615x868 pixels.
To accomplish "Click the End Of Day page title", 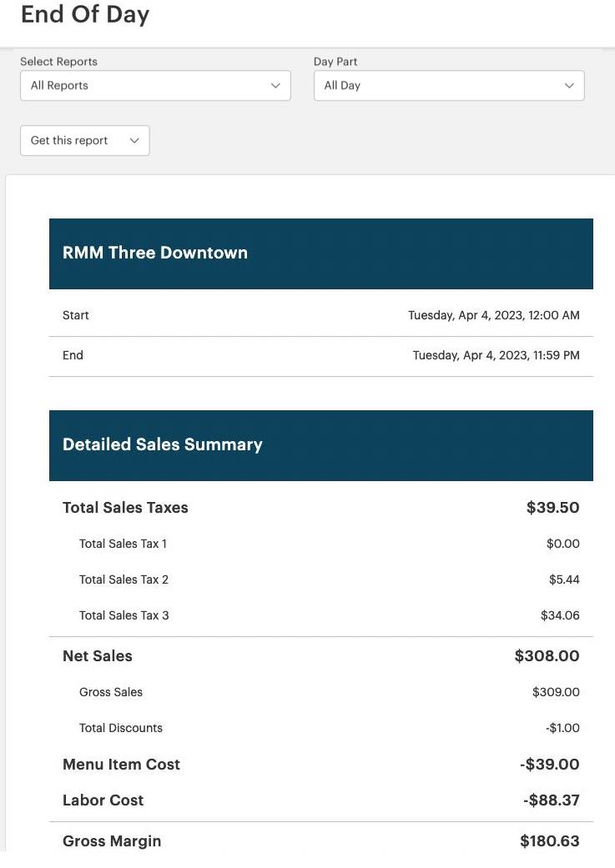I will coord(85,14).
